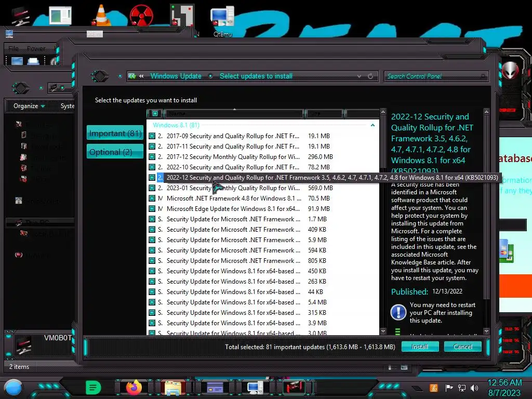Select the Optional (2) tab
The height and width of the screenshot is (399, 532).
115,152
